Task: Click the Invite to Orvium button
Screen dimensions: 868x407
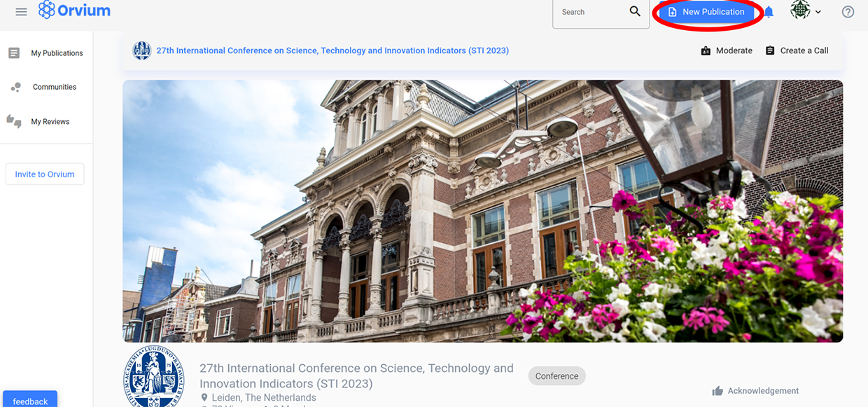Action: pyautogui.click(x=45, y=174)
